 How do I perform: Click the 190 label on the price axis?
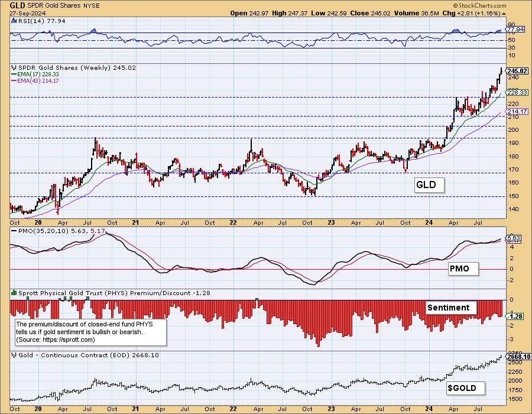513,143
